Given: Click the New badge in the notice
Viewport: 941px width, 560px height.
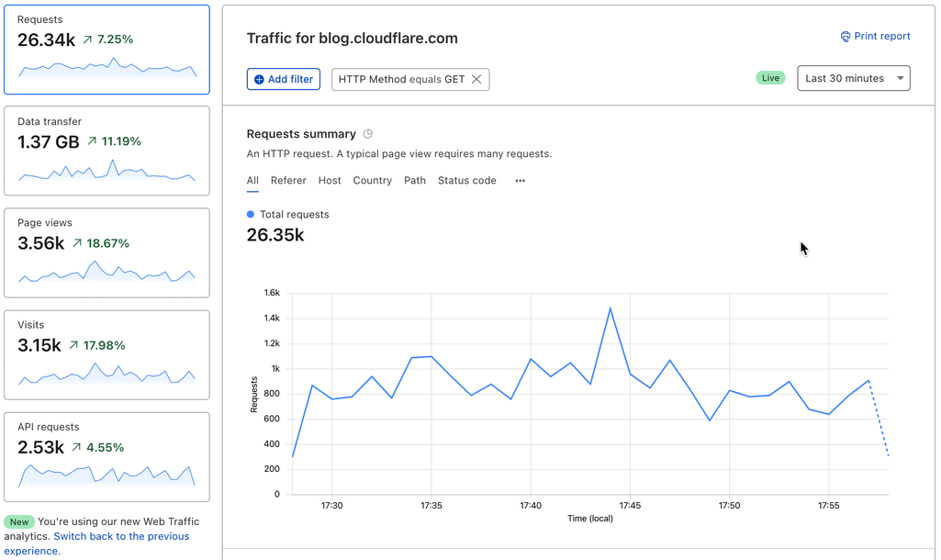Looking at the screenshot, I should point(19,521).
